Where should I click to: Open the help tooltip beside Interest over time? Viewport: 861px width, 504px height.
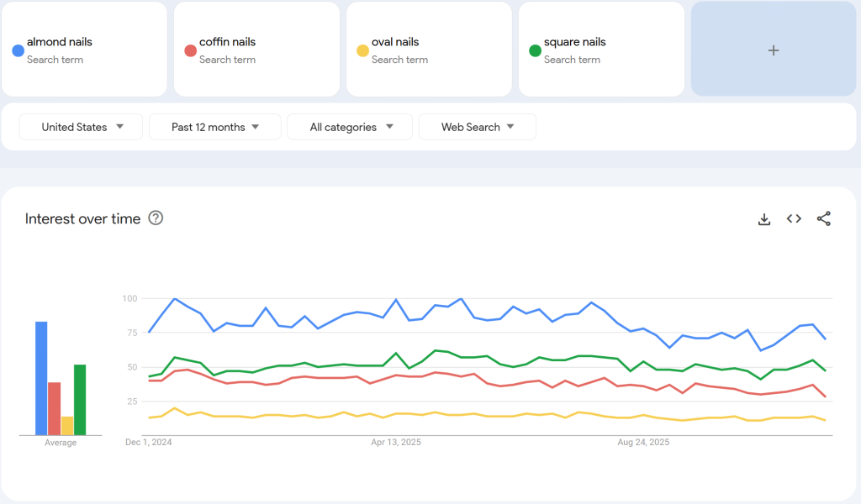tap(156, 218)
